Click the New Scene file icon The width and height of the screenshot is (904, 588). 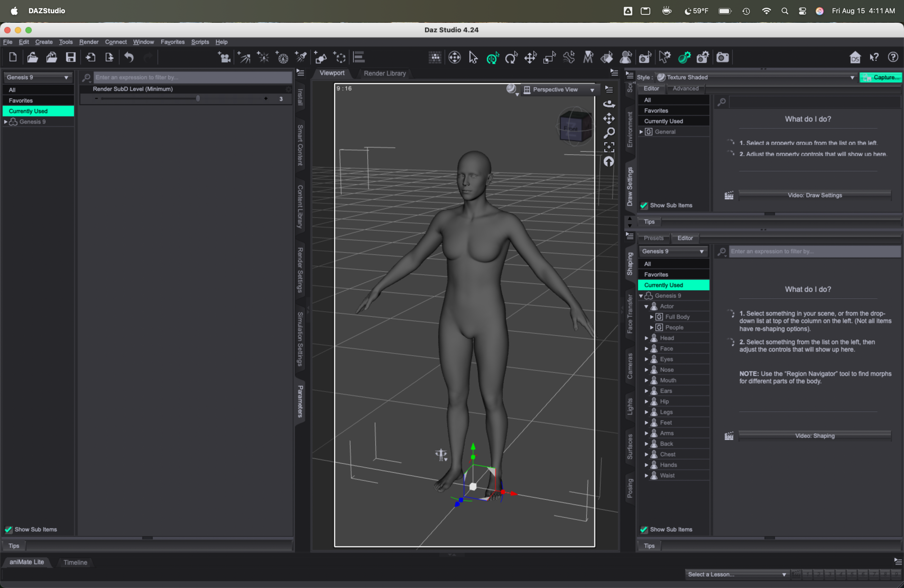[x=12, y=57]
